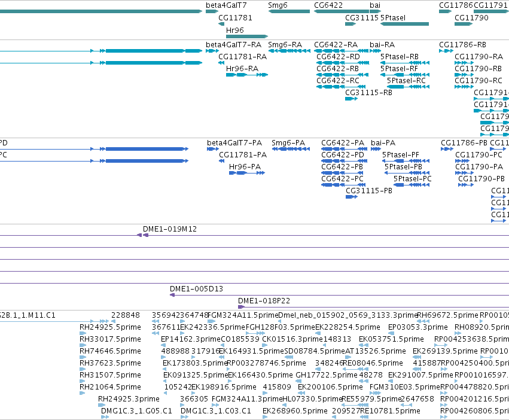Image resolution: width=509 pixels, height=420 pixels.
Task: Click the 5PtaseI-PF protein label
Action: click(x=401, y=155)
